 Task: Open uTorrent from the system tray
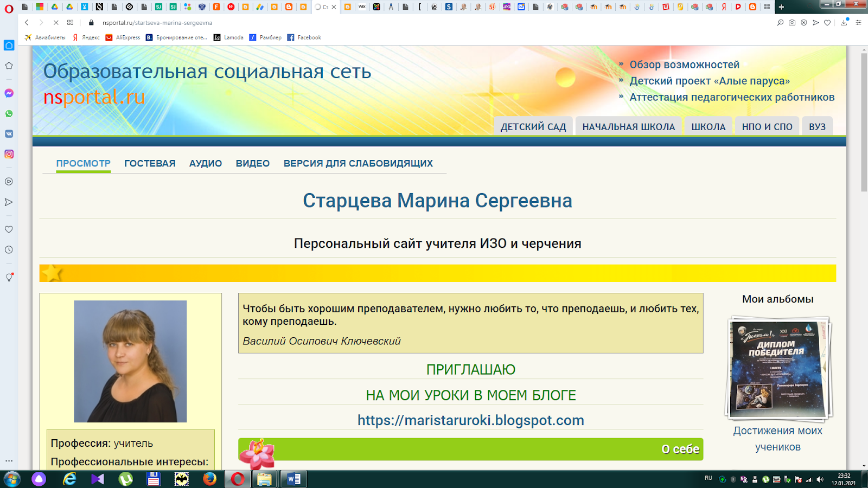tap(766, 479)
